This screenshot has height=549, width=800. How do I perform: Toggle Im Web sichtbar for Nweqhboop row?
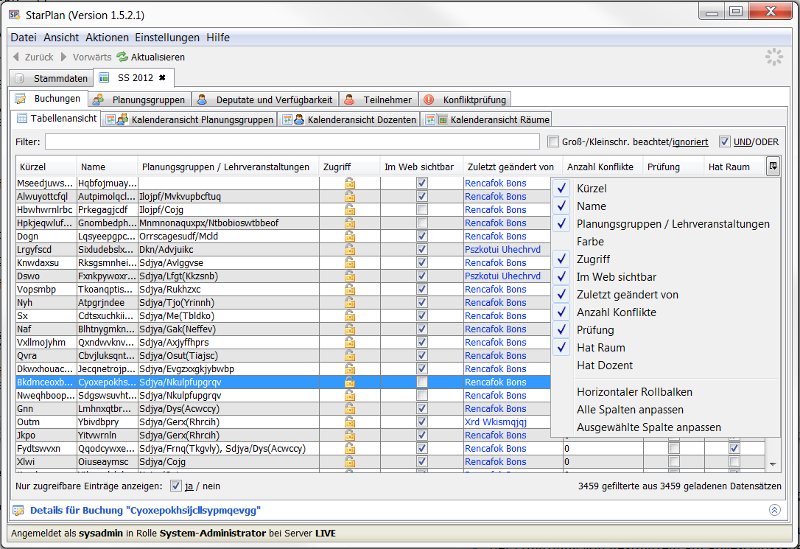pyautogui.click(x=422, y=395)
